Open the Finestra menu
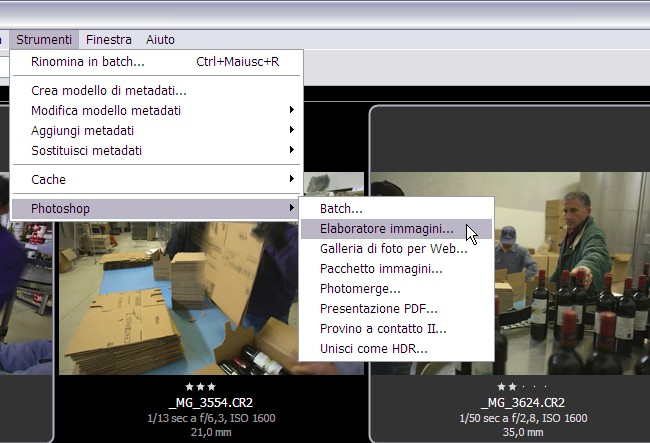 [x=109, y=40]
